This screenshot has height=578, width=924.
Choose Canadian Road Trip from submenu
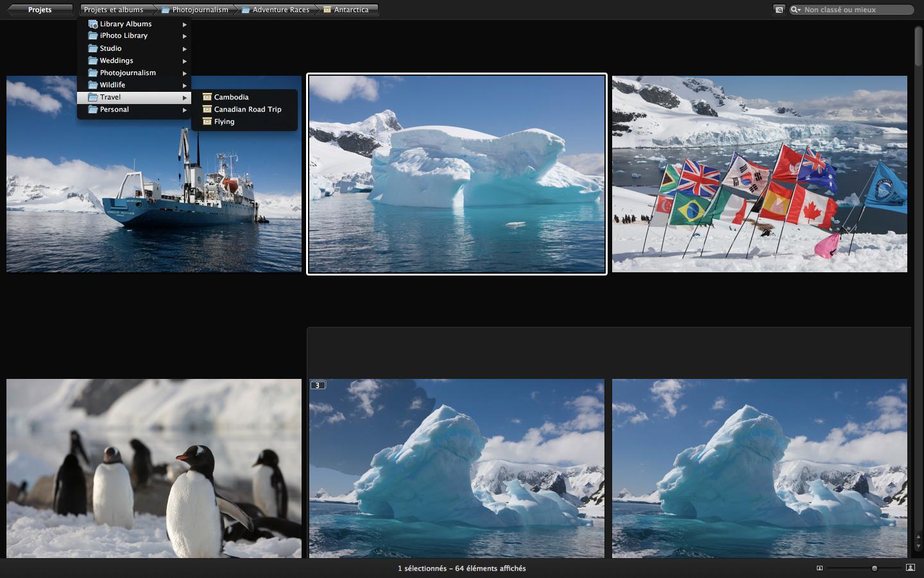[247, 109]
